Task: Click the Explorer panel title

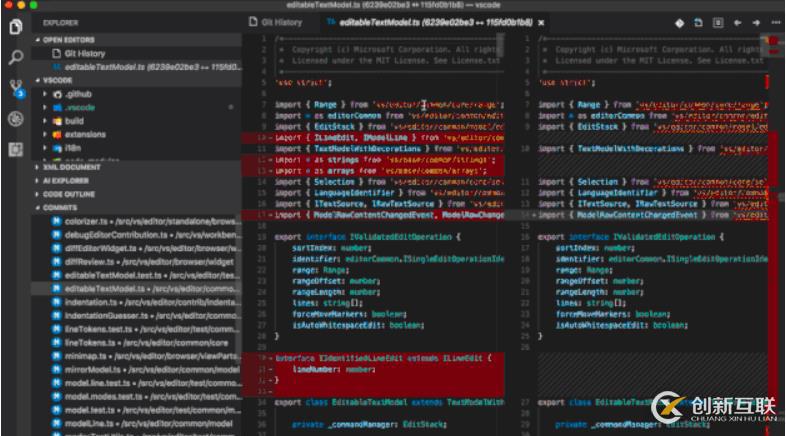Action: [60, 23]
